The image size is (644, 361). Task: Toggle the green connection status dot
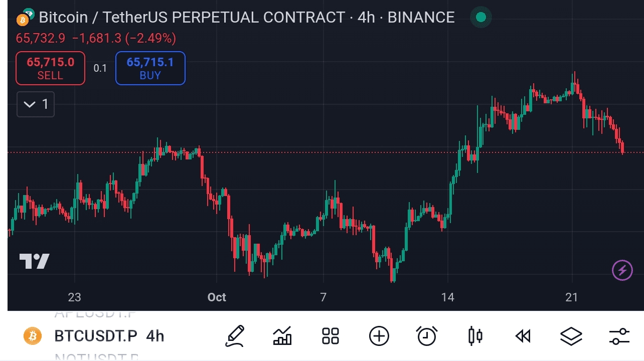pyautogui.click(x=480, y=17)
